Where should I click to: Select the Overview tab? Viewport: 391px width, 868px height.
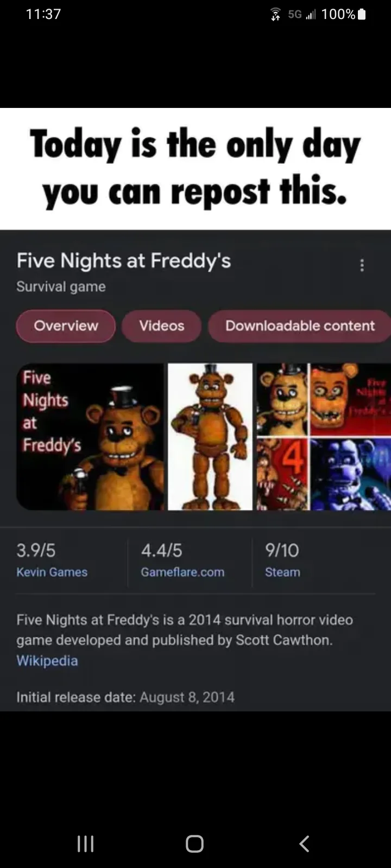coord(66,326)
